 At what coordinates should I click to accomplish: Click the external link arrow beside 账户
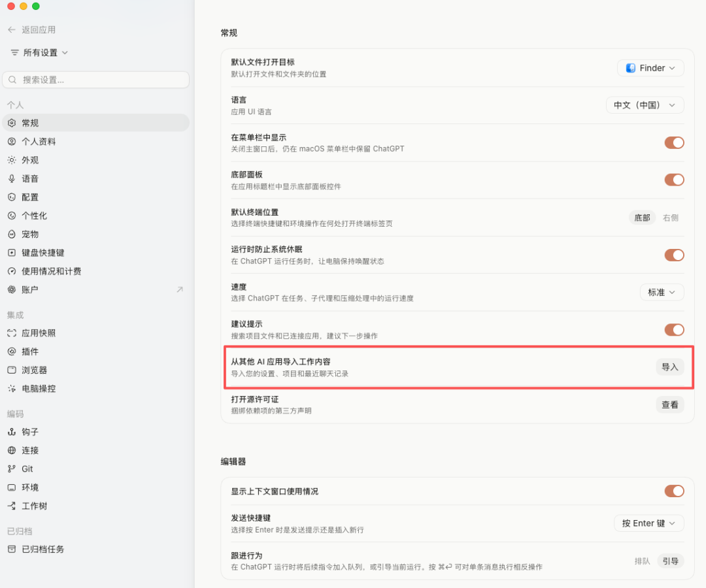(180, 289)
